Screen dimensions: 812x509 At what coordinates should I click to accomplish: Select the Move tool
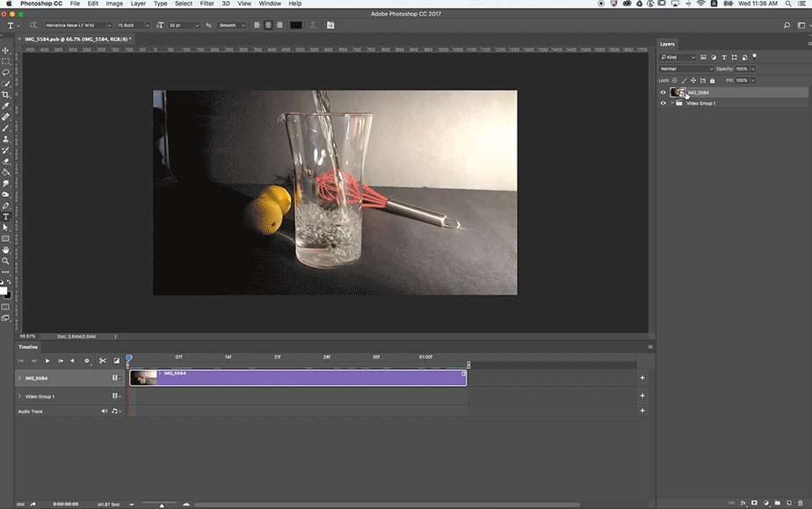pyautogui.click(x=5, y=50)
